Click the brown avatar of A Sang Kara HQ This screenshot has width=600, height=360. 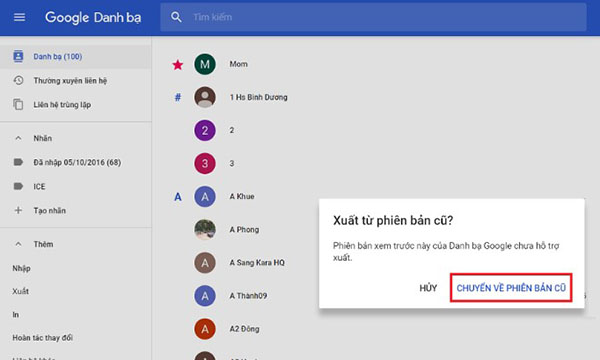205,263
